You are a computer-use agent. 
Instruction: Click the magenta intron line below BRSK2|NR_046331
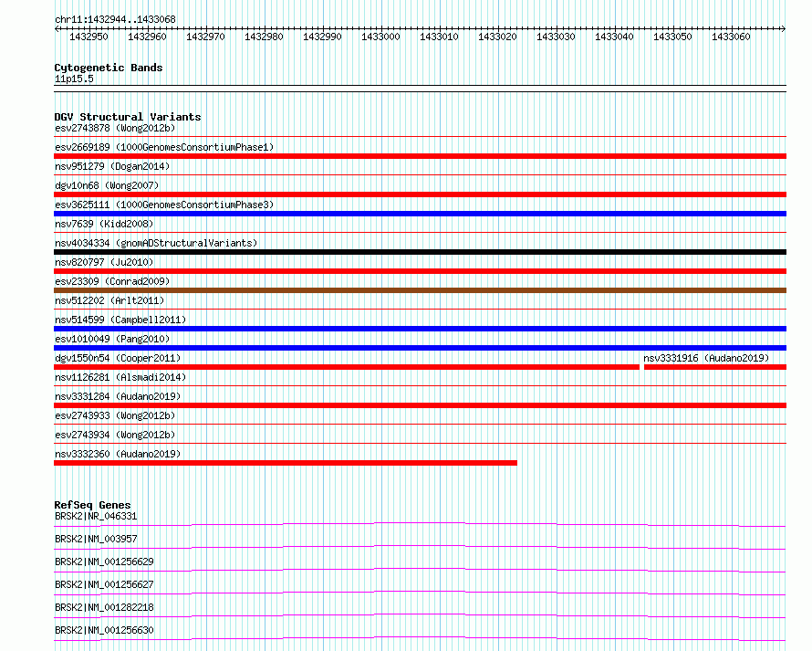tap(420, 524)
